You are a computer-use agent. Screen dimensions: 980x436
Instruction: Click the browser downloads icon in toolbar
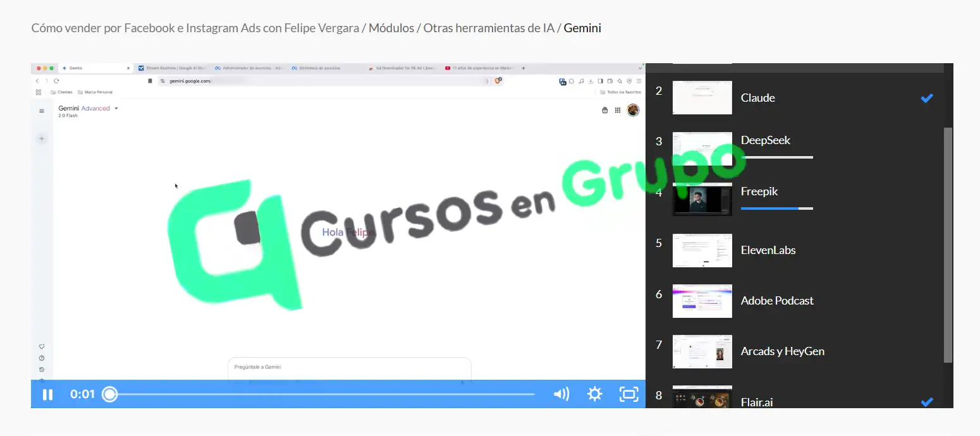(591, 81)
